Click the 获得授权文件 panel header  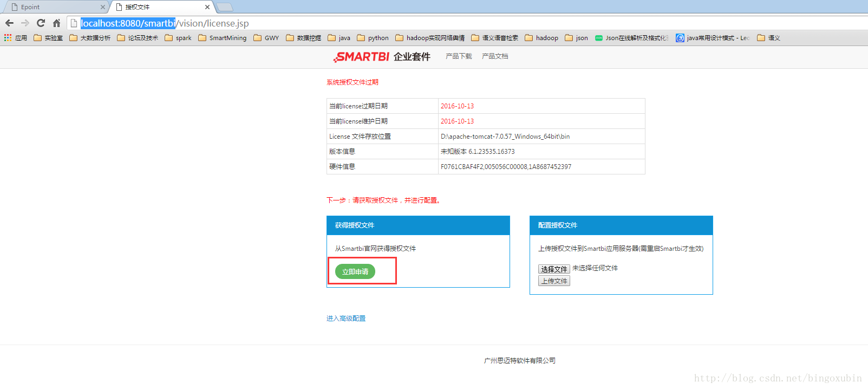tap(418, 225)
